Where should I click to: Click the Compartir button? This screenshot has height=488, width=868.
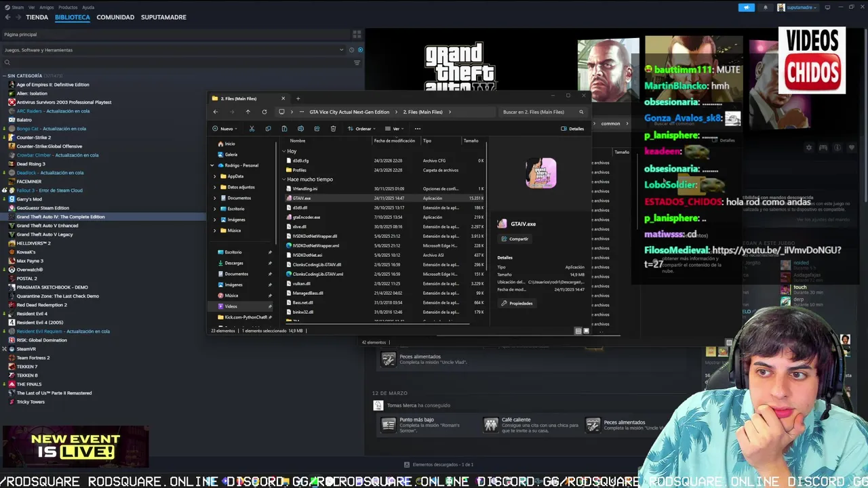(x=515, y=239)
